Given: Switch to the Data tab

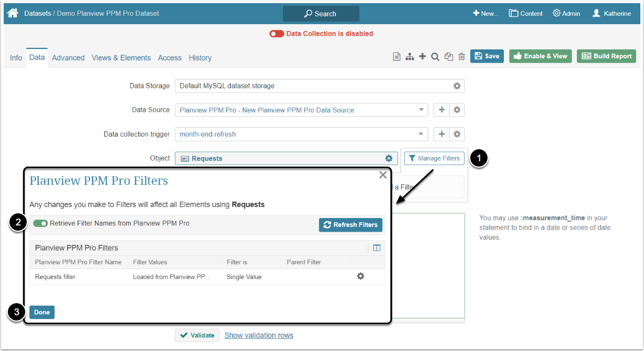Looking at the screenshot, I should 37,57.
